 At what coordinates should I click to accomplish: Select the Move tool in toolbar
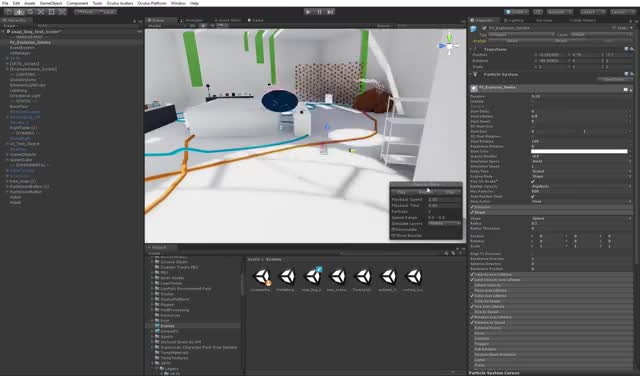(19, 12)
